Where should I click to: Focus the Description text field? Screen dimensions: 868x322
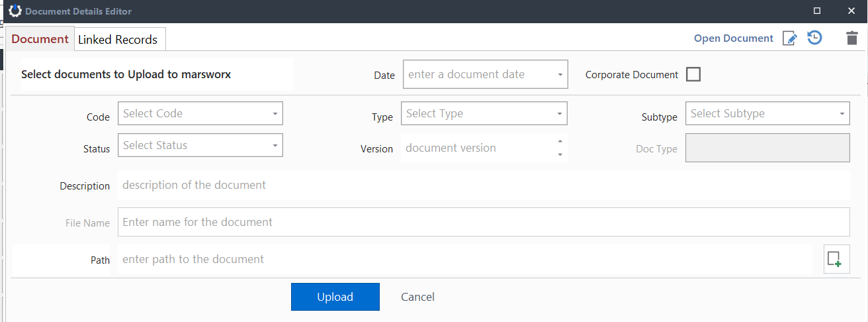click(x=484, y=185)
